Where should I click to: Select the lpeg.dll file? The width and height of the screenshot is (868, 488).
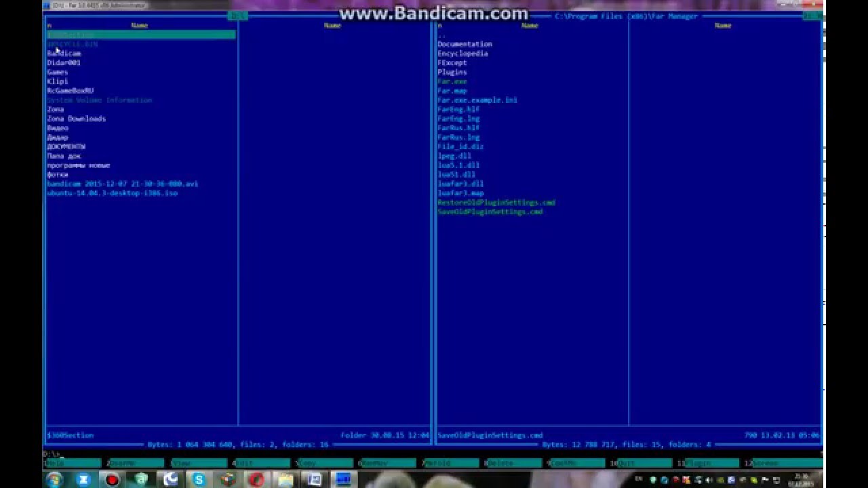[454, 156]
